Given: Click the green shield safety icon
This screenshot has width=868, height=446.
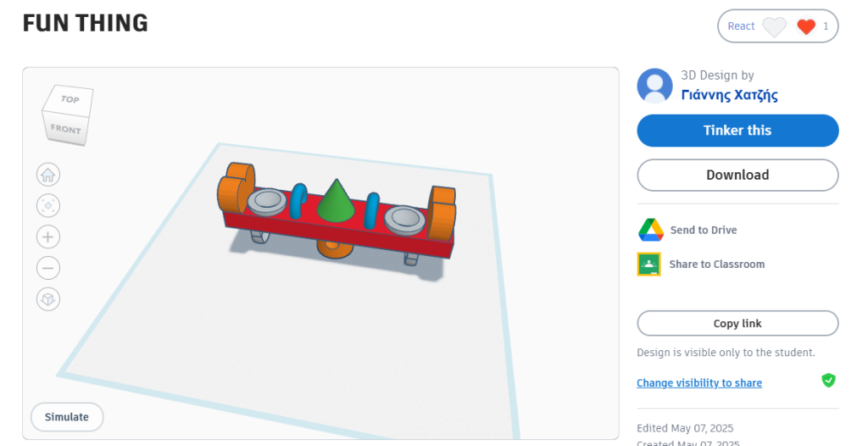Looking at the screenshot, I should click(x=828, y=381).
